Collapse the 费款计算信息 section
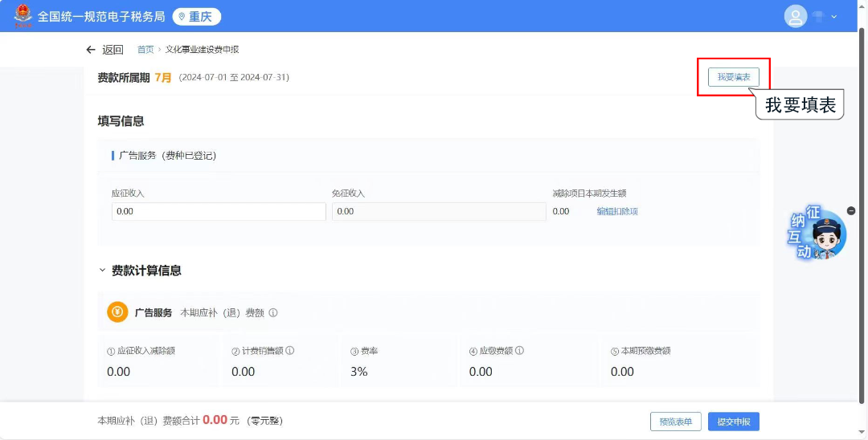 tap(102, 271)
